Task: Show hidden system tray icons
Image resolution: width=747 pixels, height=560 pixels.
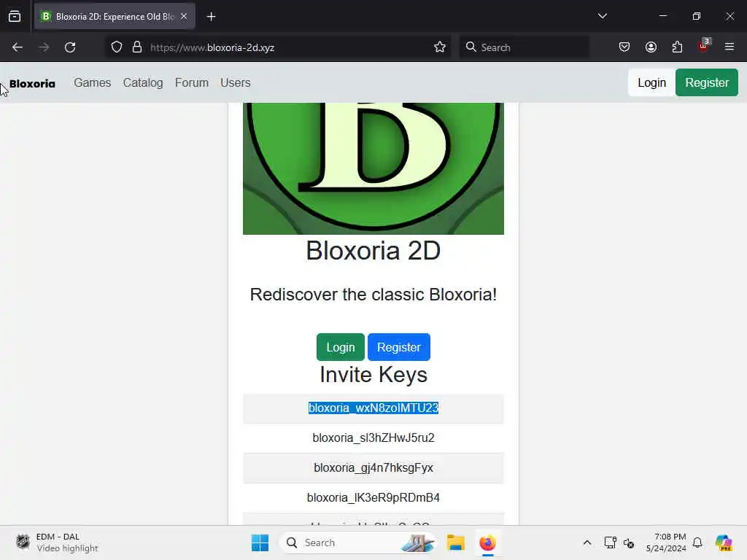Action: point(587,542)
